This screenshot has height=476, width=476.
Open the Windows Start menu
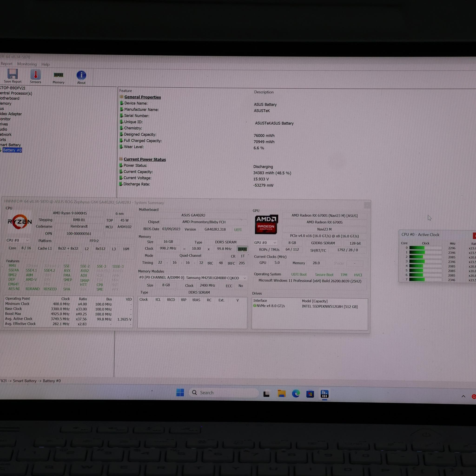[x=180, y=393]
